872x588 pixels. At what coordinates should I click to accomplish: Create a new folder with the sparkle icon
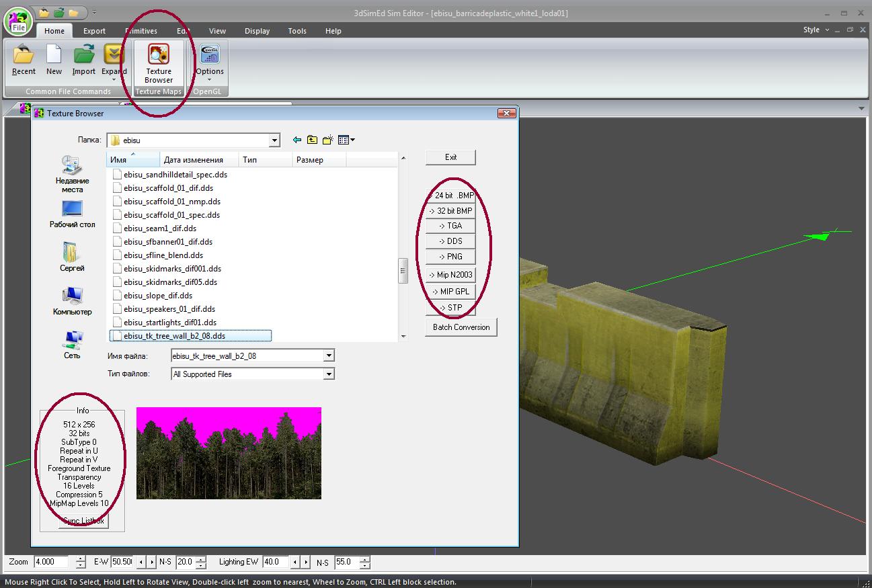click(327, 140)
